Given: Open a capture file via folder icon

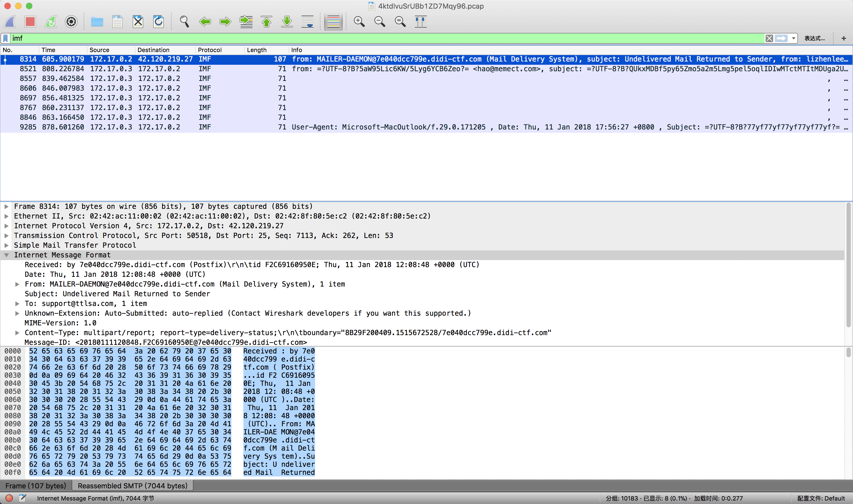Looking at the screenshot, I should coord(97,22).
